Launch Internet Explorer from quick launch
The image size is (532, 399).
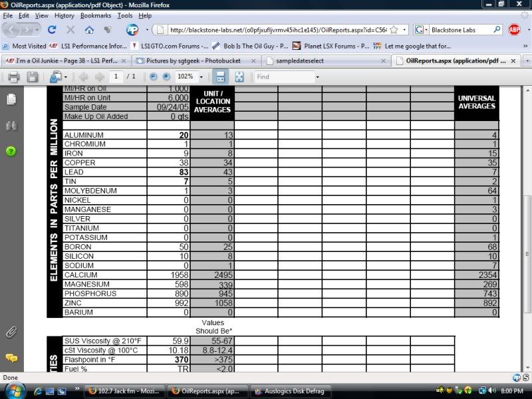coord(38,391)
